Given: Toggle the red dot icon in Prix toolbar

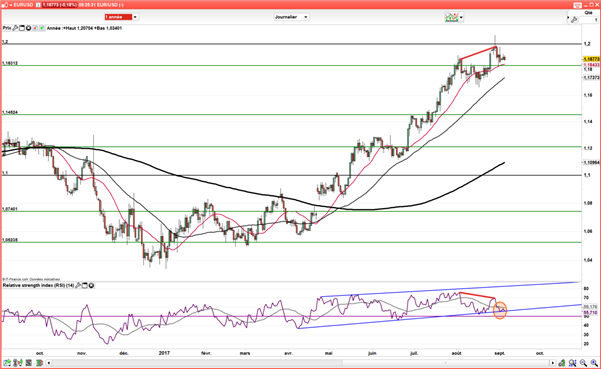Looking at the screenshot, I should click(35, 28).
